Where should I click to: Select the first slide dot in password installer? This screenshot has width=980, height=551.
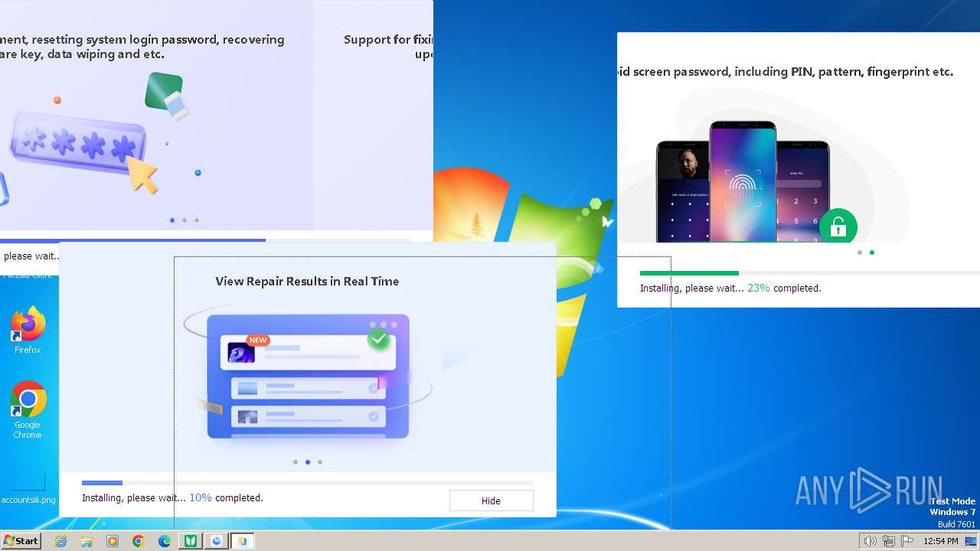point(172,220)
